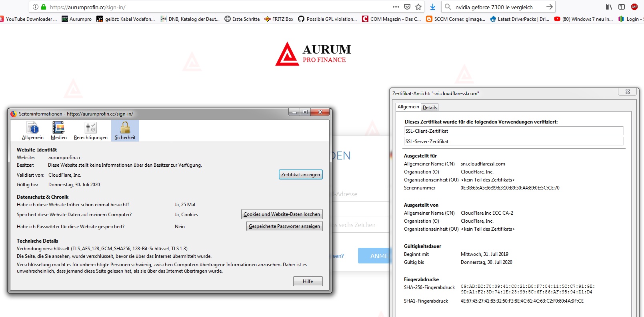Viewport: 644px width, 317px height.
Task: Close the Zertifikat-Ansicht window
Action: coord(628,92)
